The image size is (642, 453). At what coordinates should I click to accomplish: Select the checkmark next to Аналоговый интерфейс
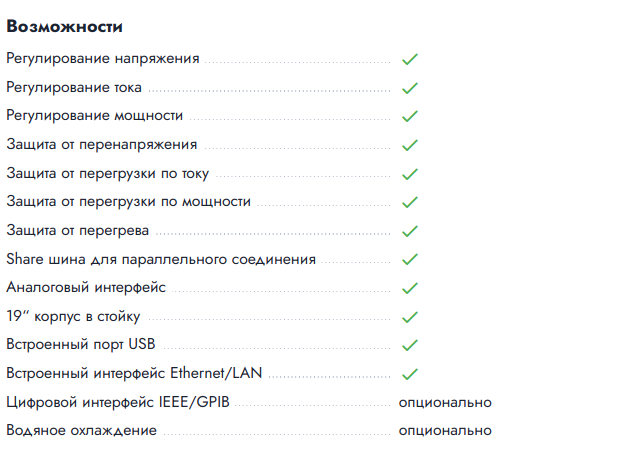tap(410, 288)
